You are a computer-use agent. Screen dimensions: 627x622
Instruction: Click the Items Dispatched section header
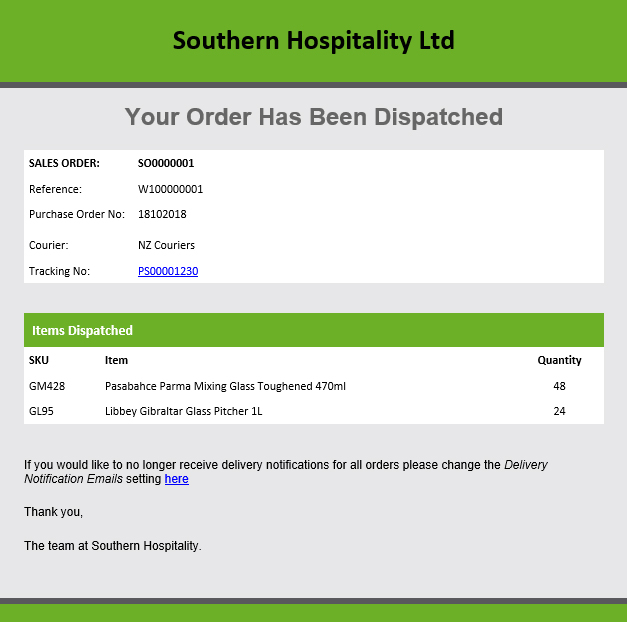82,330
